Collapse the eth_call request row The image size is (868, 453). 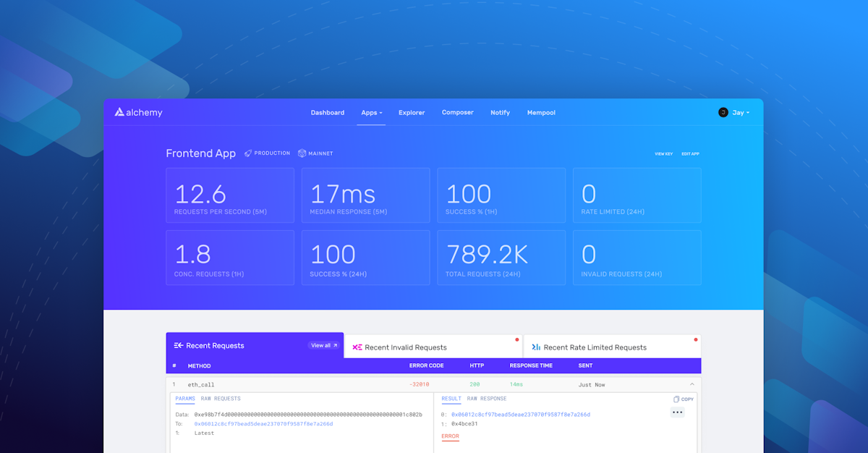tap(692, 384)
